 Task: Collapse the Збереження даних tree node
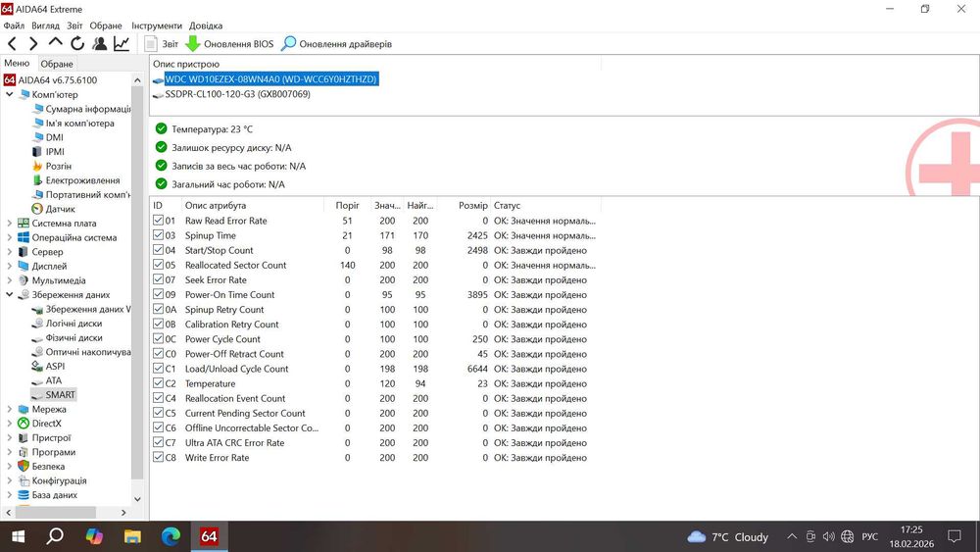pyautogui.click(x=10, y=294)
